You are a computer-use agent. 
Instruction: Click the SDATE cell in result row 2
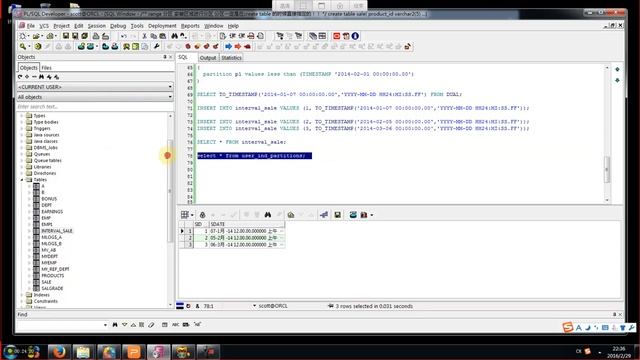247,238
